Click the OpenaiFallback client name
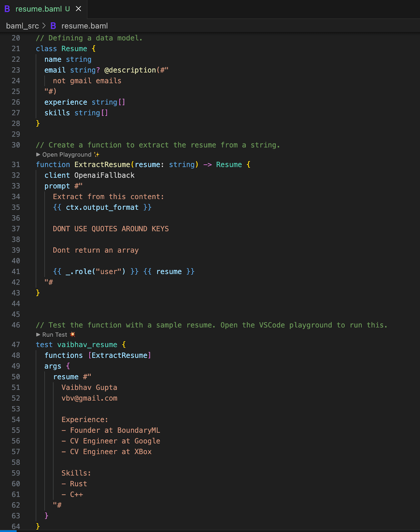This screenshot has height=532, width=420. click(x=104, y=175)
